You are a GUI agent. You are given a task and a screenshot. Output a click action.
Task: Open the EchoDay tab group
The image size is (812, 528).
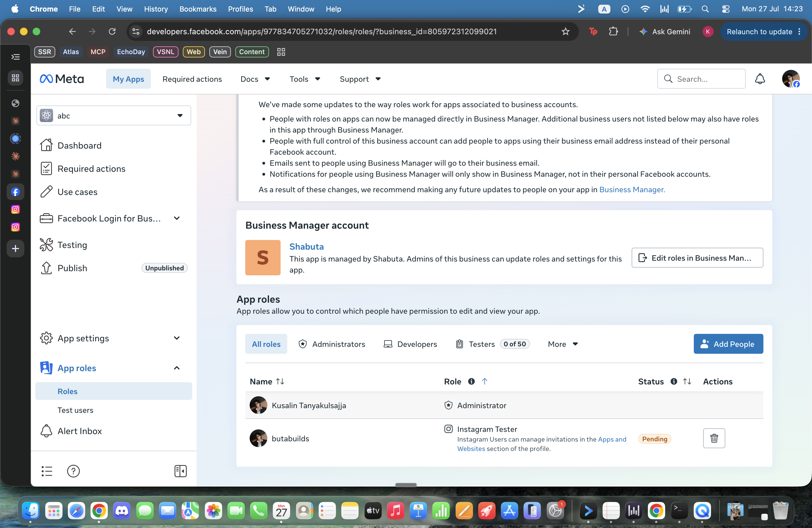pos(131,52)
